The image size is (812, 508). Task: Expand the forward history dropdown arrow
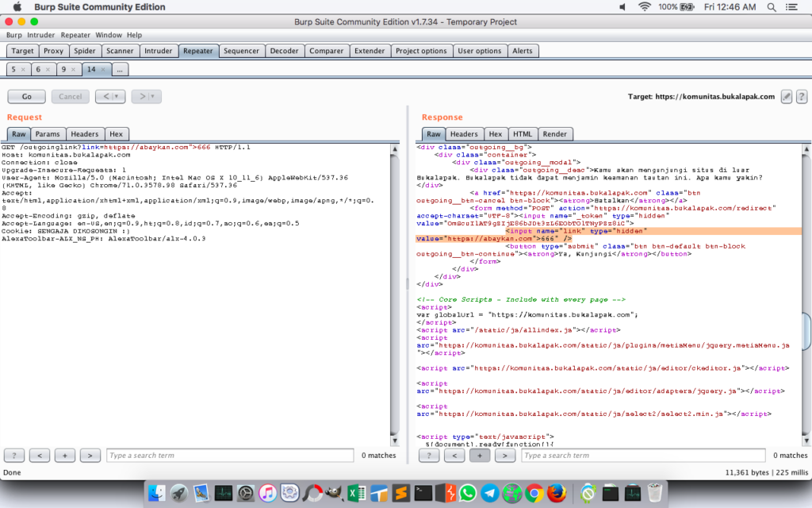pos(154,97)
